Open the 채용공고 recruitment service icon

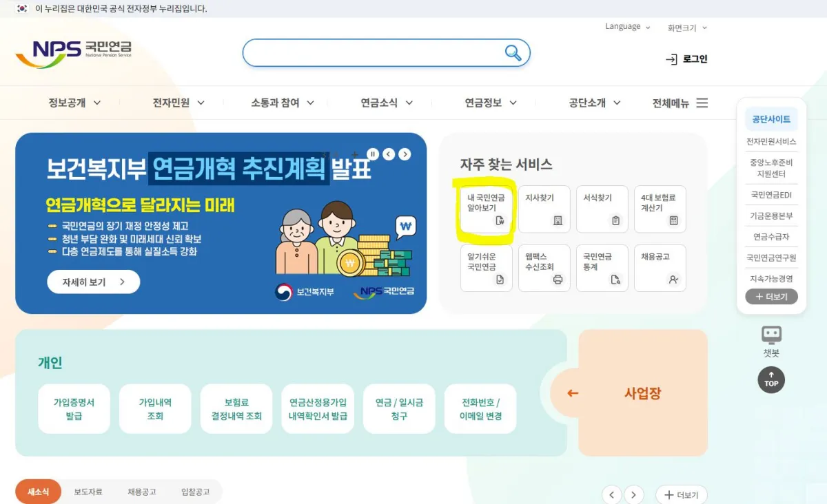[x=660, y=268]
